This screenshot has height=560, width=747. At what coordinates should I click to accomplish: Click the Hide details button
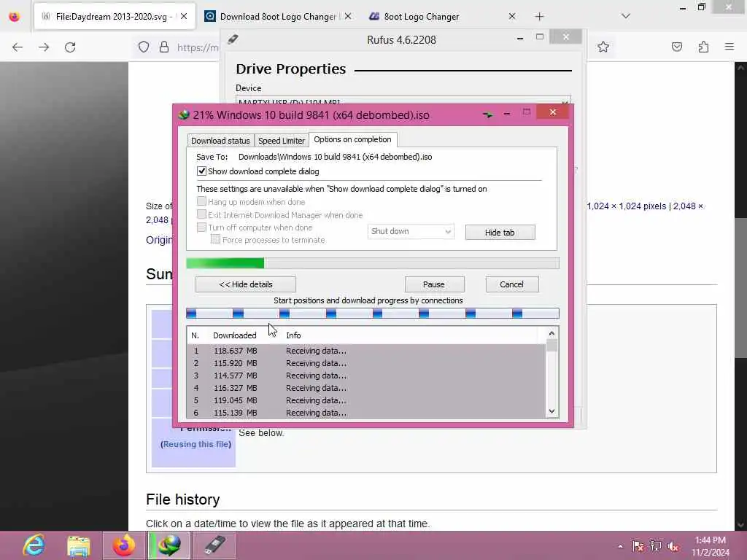[246, 284]
